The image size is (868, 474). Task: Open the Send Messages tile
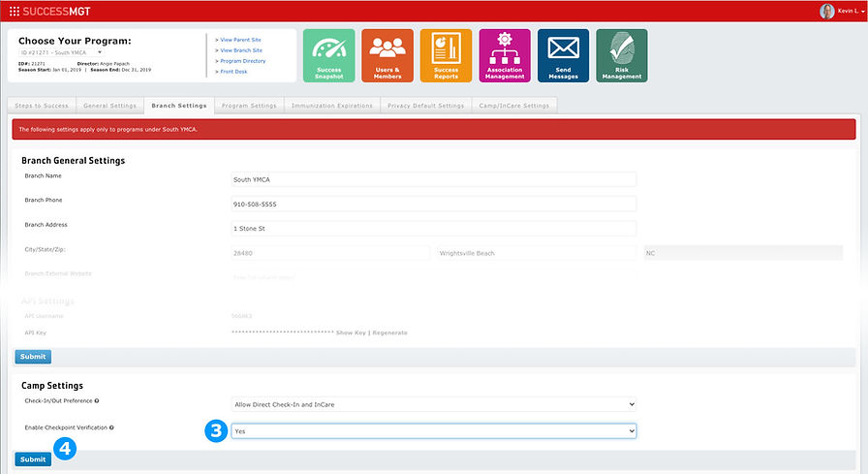coord(564,56)
